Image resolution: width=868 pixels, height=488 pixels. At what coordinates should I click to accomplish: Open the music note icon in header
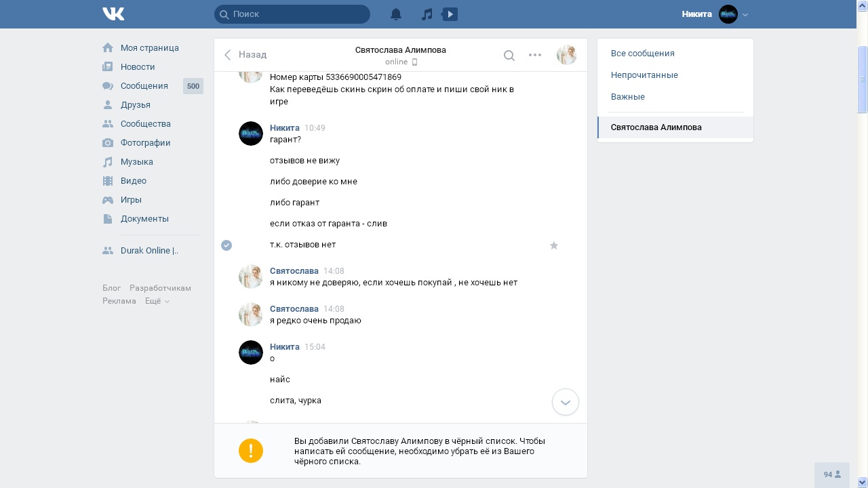(x=427, y=14)
